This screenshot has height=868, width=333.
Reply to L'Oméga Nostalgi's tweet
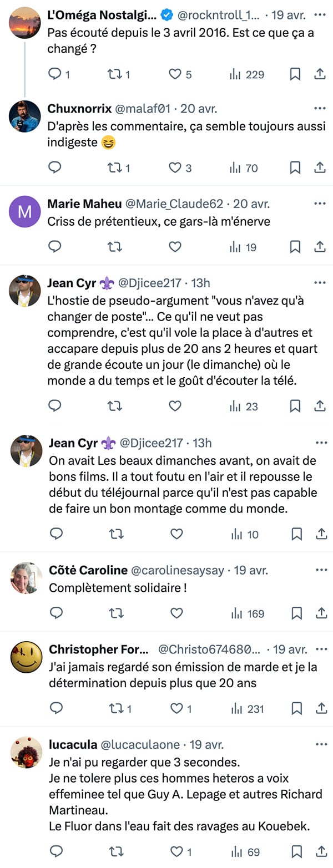click(x=55, y=74)
